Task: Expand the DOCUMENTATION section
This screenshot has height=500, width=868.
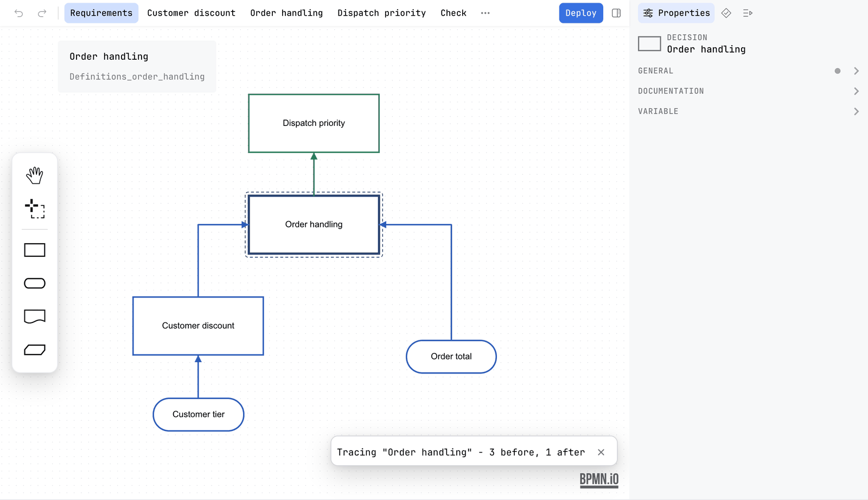Action: tap(749, 91)
